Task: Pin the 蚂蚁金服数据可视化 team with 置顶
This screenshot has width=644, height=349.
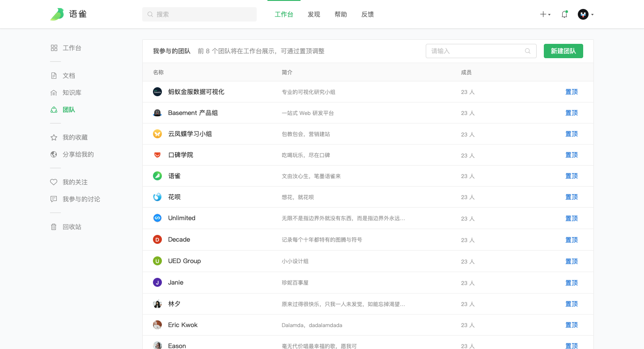Action: pyautogui.click(x=572, y=92)
